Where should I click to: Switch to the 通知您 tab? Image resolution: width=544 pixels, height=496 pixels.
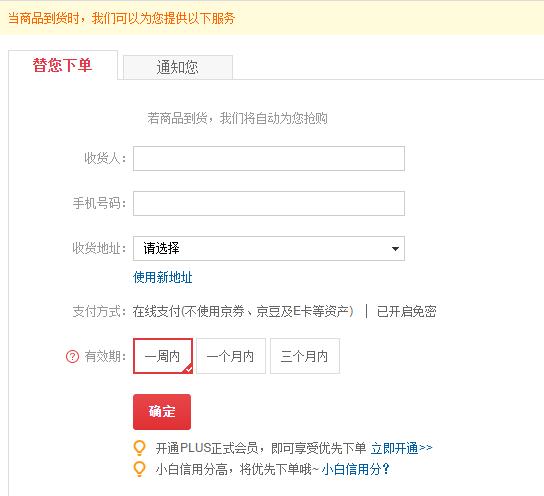178,67
